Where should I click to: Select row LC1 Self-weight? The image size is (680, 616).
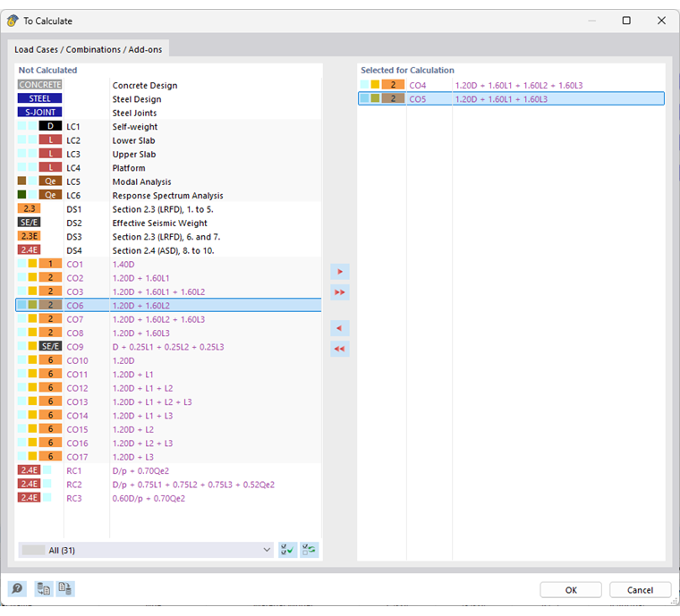coord(168,126)
